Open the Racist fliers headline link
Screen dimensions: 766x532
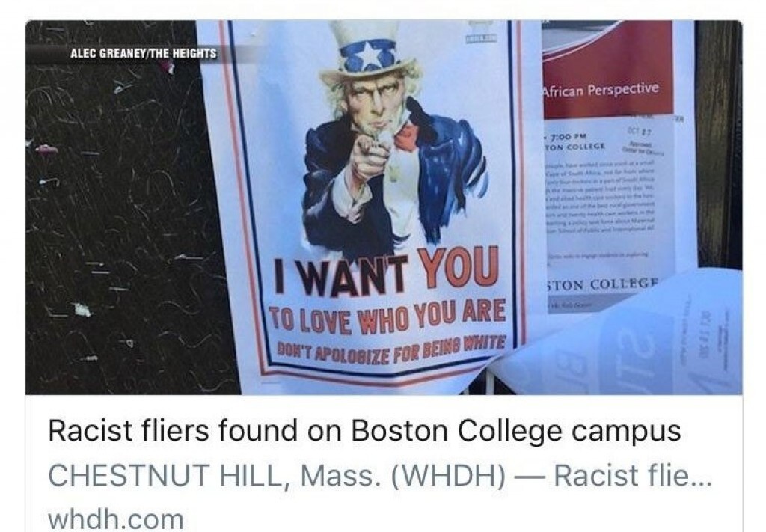(x=364, y=432)
